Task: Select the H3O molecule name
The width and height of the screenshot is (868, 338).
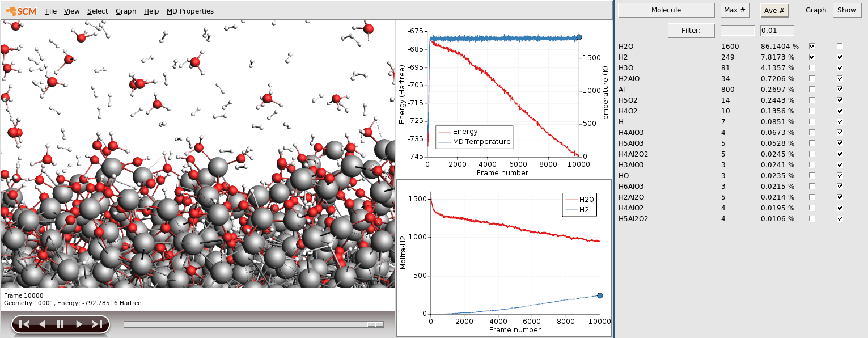Action: click(x=626, y=68)
